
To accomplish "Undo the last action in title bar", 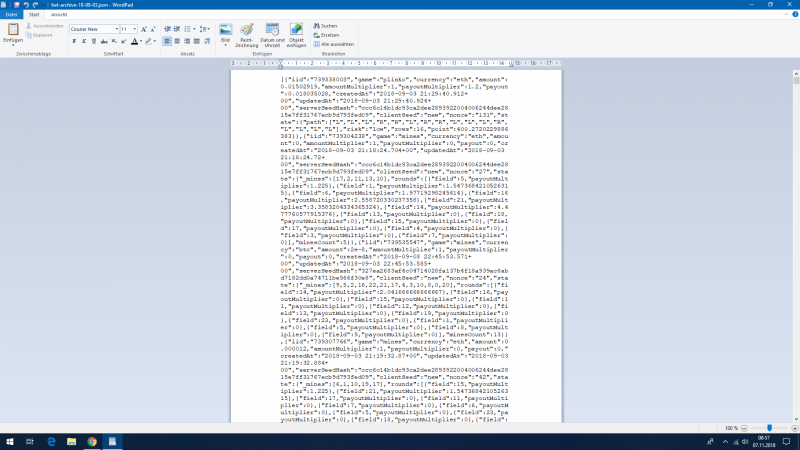I will [x=26, y=5].
